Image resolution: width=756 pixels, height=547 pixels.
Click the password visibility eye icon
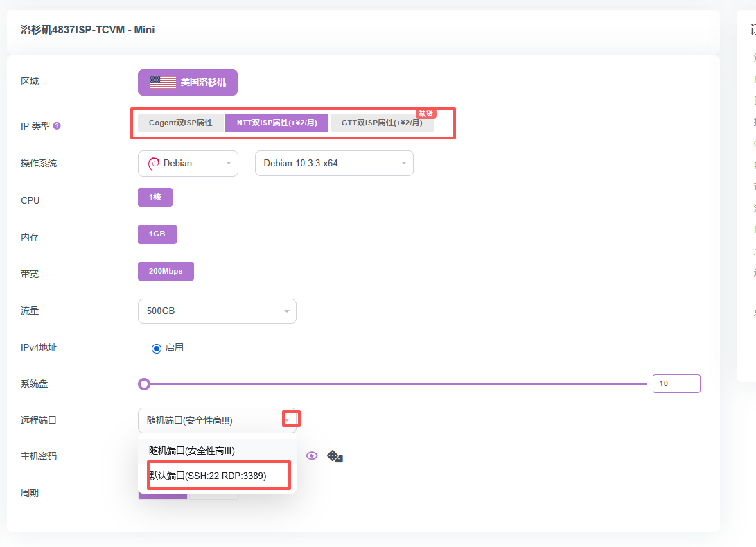312,455
